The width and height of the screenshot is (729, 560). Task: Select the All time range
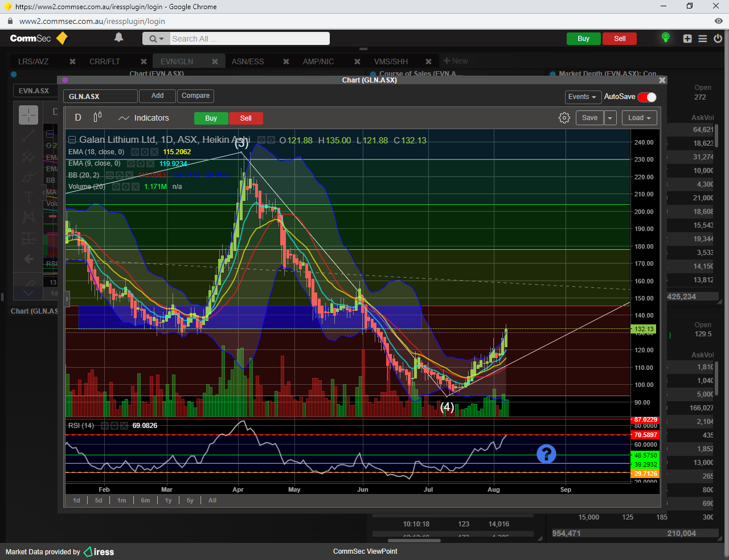tap(212, 500)
